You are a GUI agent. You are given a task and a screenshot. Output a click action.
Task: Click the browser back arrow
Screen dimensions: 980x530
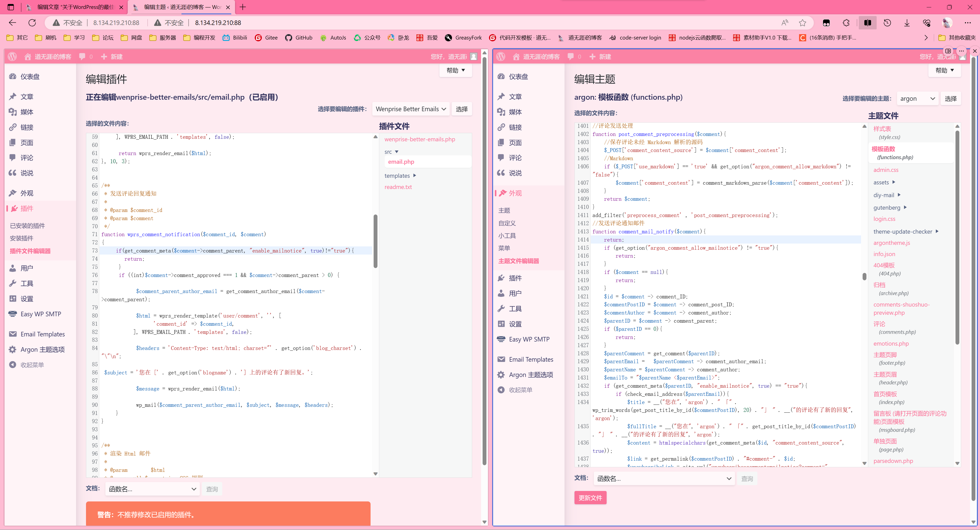click(12, 23)
